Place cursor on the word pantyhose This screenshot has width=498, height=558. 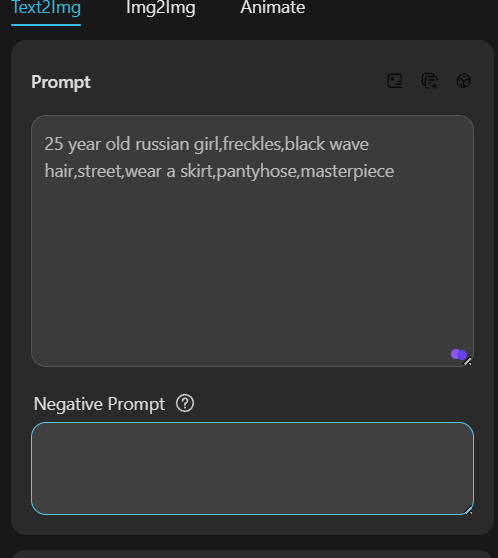(257, 172)
